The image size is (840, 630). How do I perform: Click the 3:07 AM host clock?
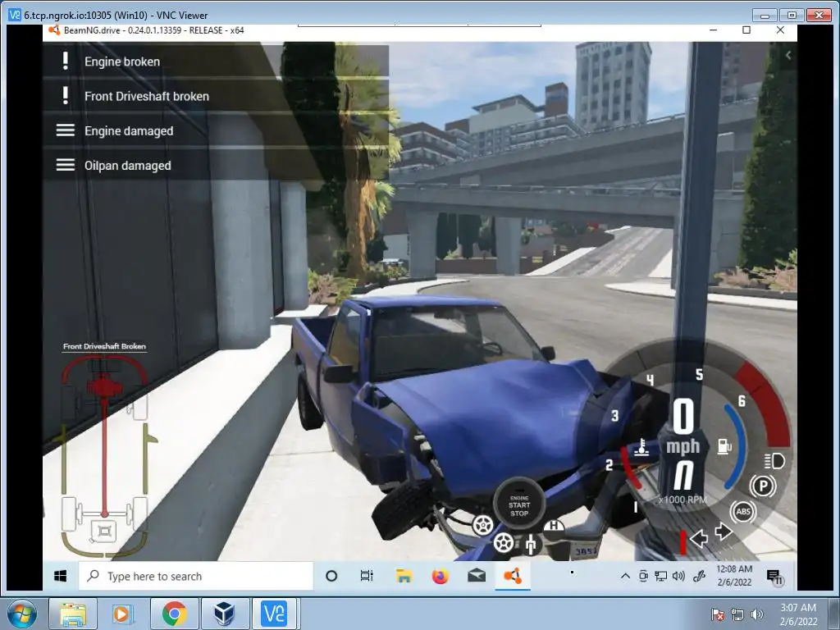pos(798,614)
